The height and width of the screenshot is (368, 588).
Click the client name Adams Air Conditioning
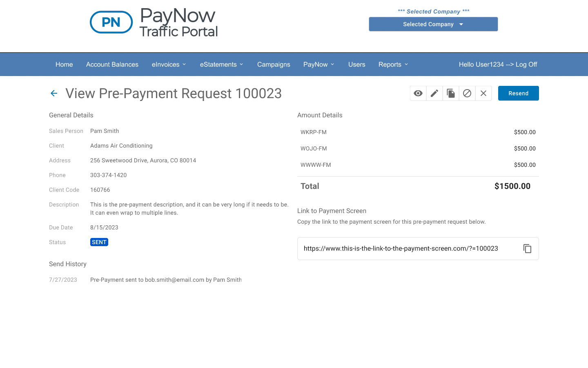click(121, 146)
